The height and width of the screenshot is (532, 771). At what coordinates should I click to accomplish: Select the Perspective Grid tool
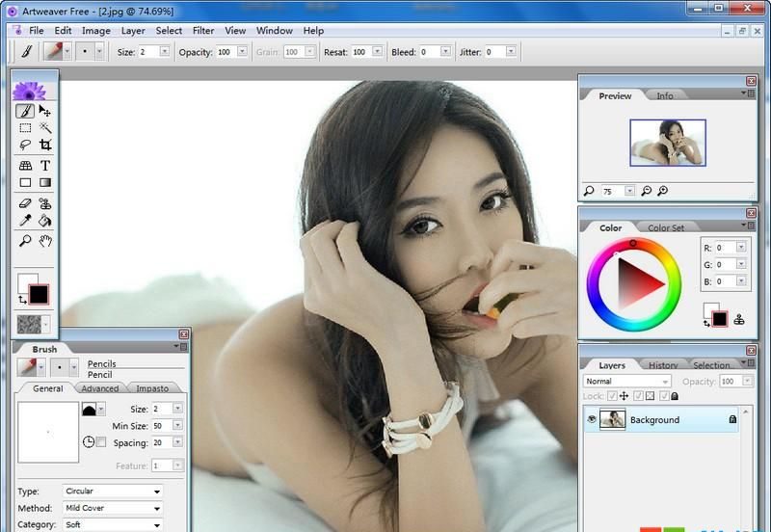pos(25,166)
